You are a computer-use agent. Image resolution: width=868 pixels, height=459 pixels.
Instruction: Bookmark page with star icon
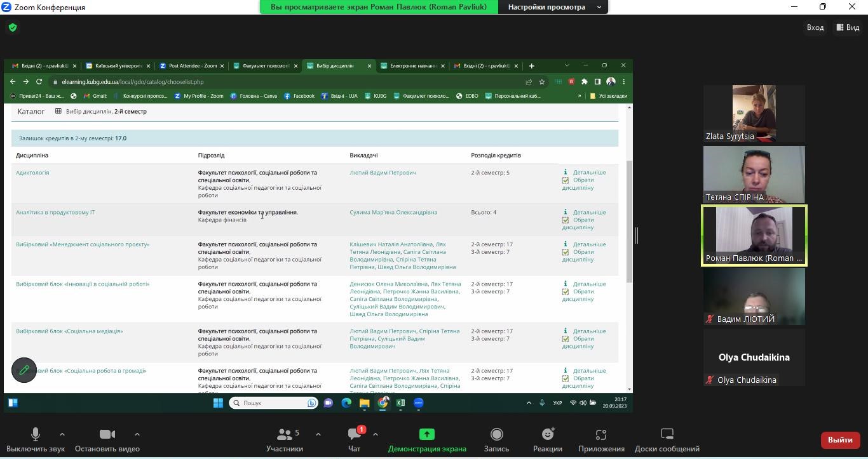[x=542, y=82]
